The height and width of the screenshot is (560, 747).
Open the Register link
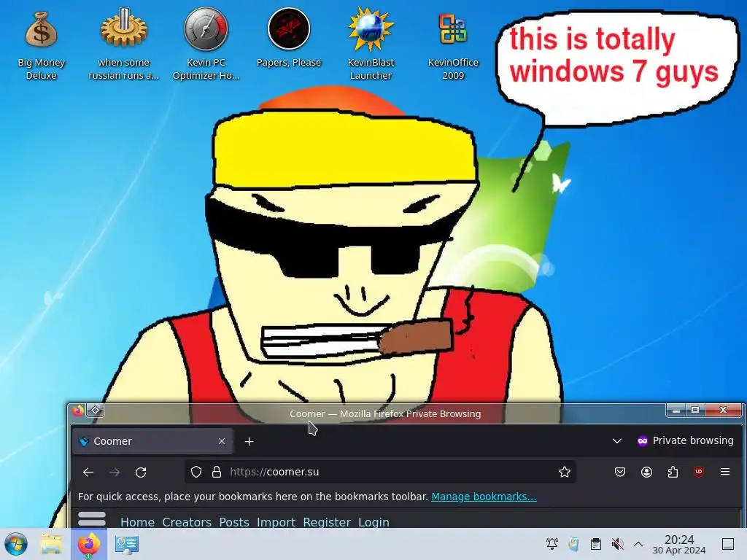pos(327,522)
